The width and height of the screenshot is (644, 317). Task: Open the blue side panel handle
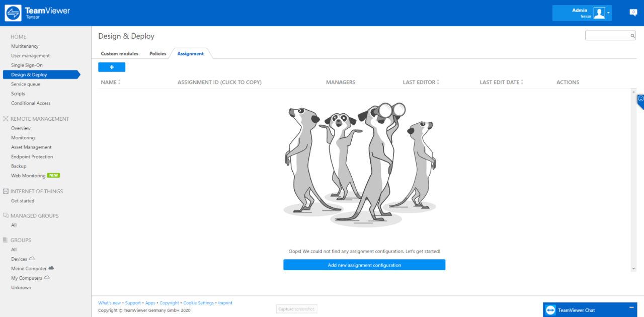click(640, 101)
